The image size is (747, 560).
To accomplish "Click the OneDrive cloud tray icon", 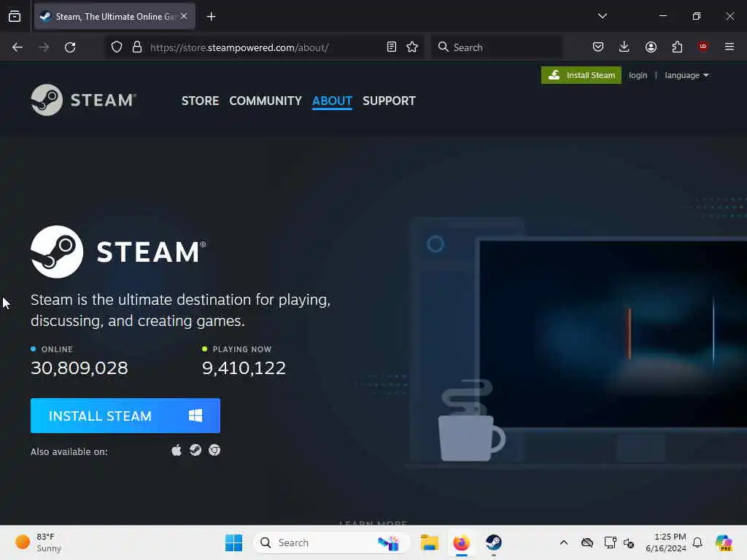I will coord(587,542).
